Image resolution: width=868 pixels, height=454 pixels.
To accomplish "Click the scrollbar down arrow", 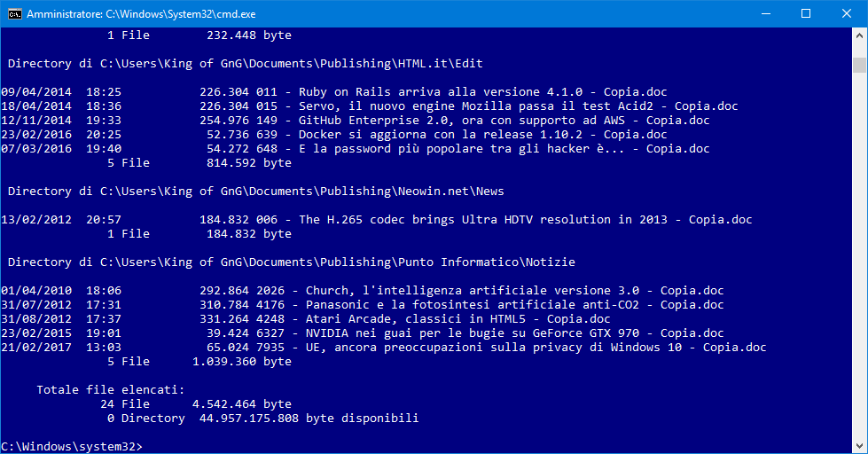I will [x=859, y=445].
